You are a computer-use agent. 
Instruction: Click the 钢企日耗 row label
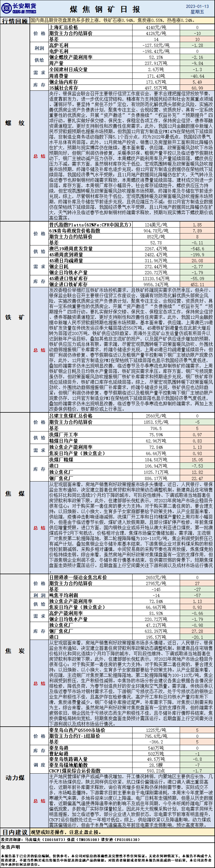[x=59, y=266]
